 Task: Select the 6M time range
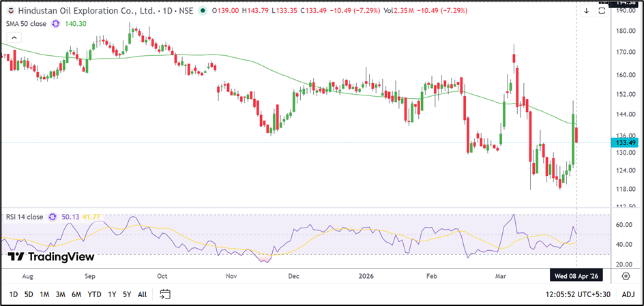(78, 294)
